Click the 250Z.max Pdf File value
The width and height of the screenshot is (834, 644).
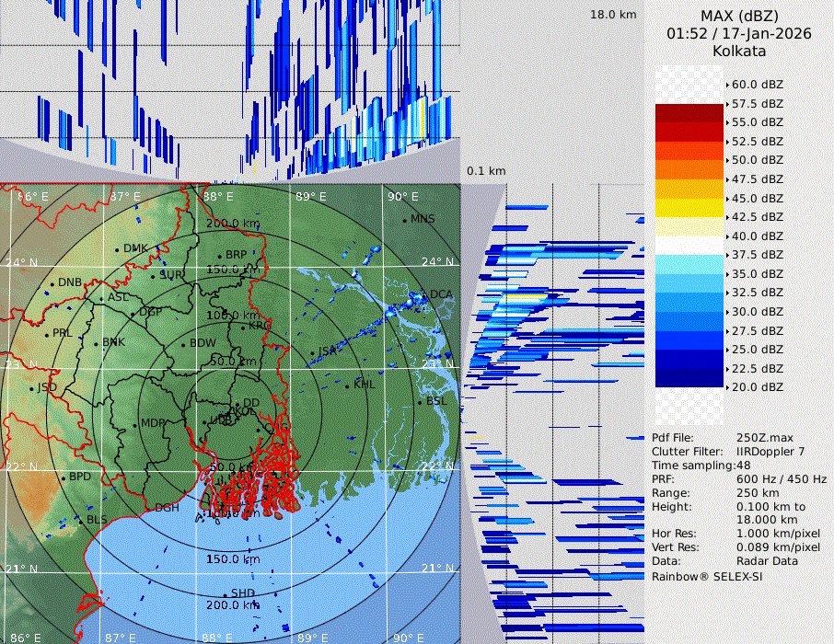coord(765,438)
